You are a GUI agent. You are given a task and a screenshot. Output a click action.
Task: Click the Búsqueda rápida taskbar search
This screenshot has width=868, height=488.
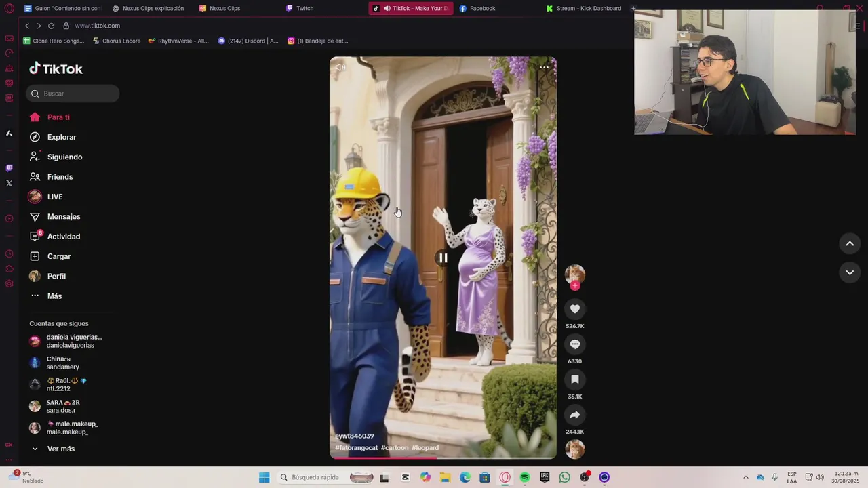point(326,477)
